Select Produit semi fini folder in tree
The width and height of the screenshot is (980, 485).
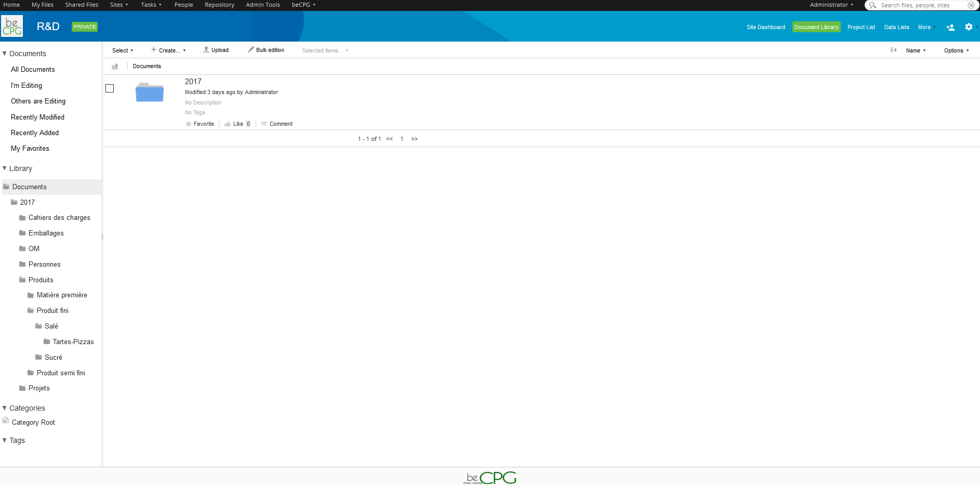pos(61,373)
